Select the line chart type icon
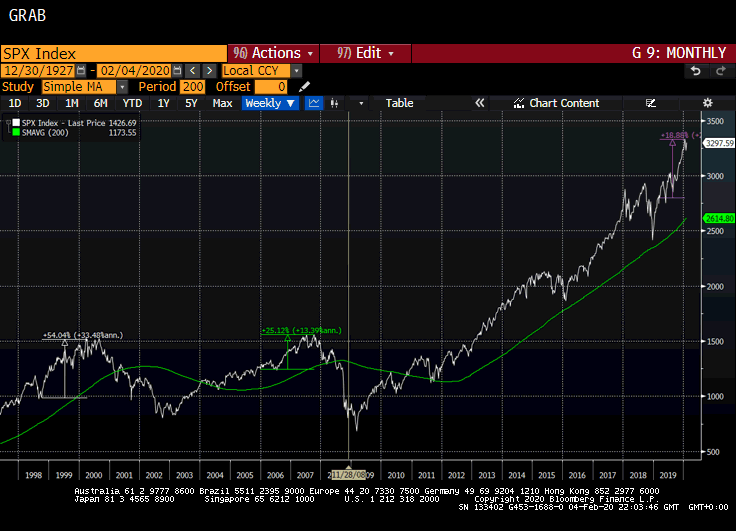Image resolution: width=736 pixels, height=531 pixels. (x=314, y=103)
